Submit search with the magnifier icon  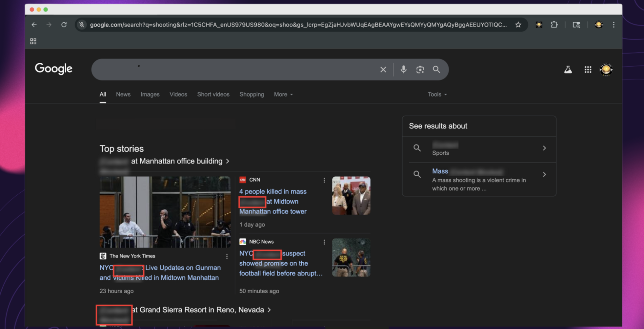click(436, 70)
